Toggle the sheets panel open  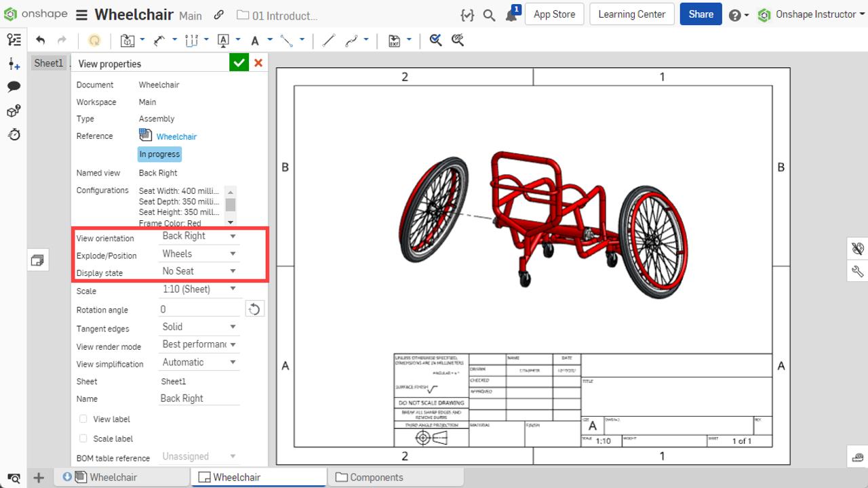point(37,260)
